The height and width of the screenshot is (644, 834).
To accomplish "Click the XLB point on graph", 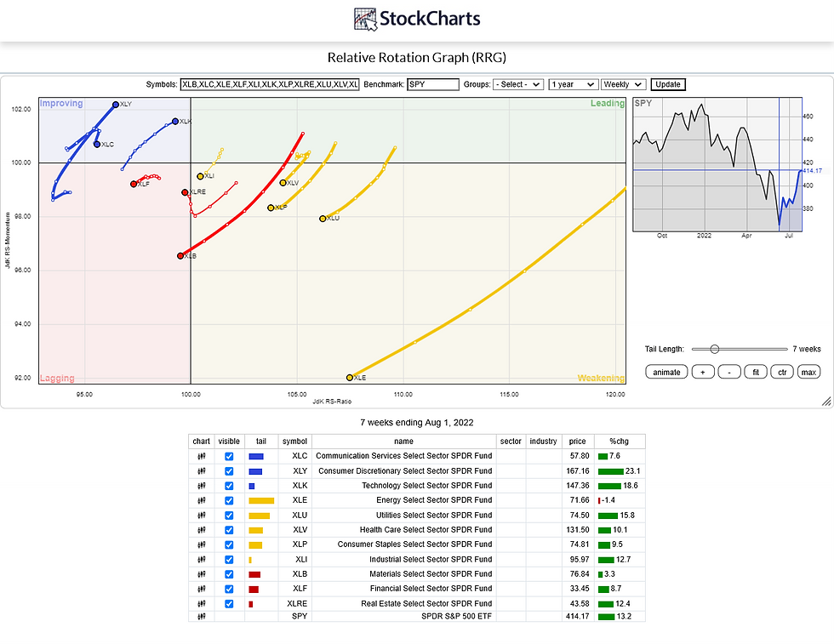I will click(x=180, y=256).
